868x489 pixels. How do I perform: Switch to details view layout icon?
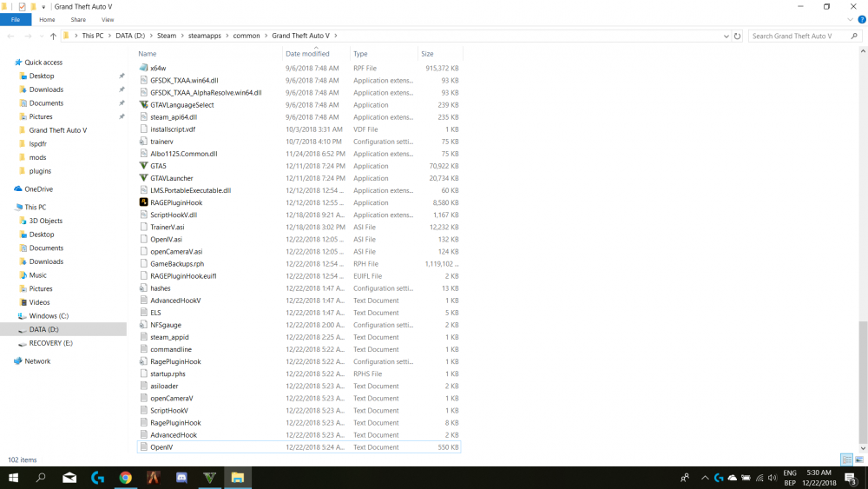846,459
